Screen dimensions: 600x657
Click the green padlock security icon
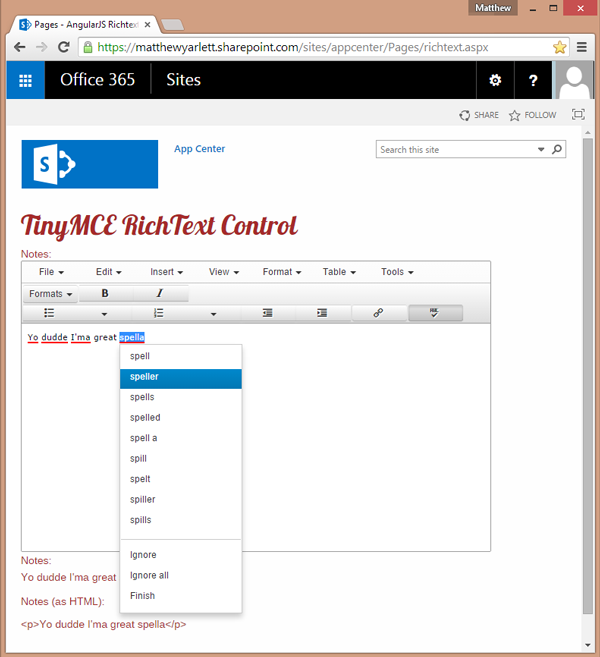point(88,47)
